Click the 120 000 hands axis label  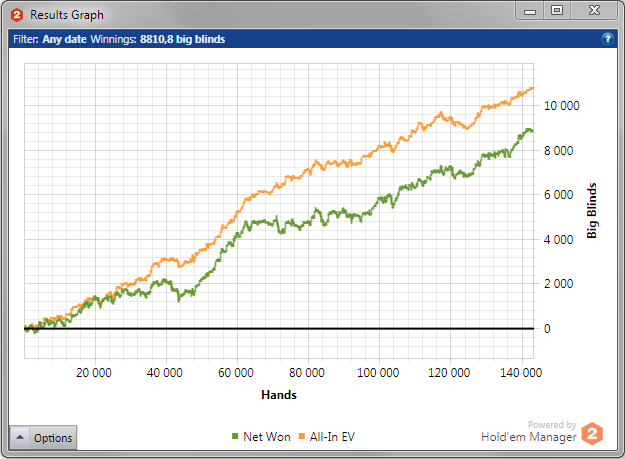(x=449, y=373)
